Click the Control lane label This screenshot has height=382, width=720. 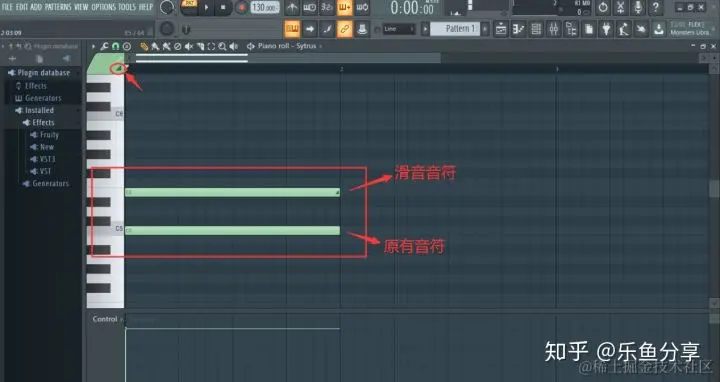[105, 319]
